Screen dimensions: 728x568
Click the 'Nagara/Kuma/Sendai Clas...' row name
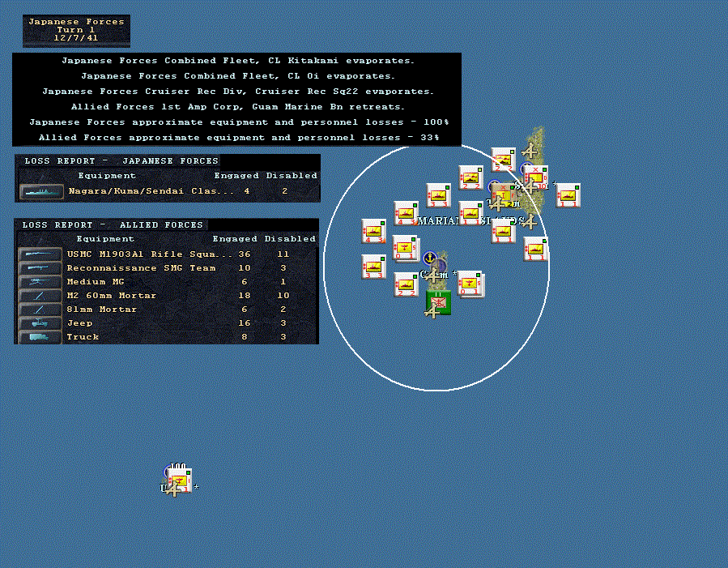pos(151,191)
